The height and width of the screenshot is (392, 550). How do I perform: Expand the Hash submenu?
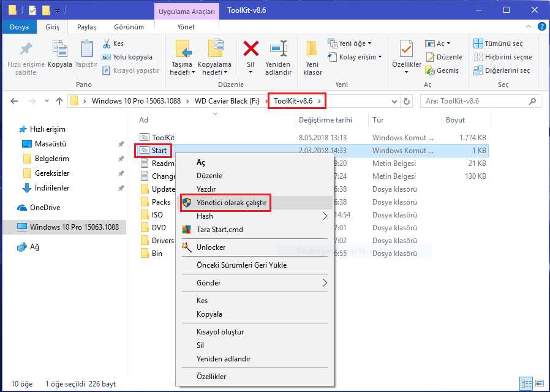(255, 216)
